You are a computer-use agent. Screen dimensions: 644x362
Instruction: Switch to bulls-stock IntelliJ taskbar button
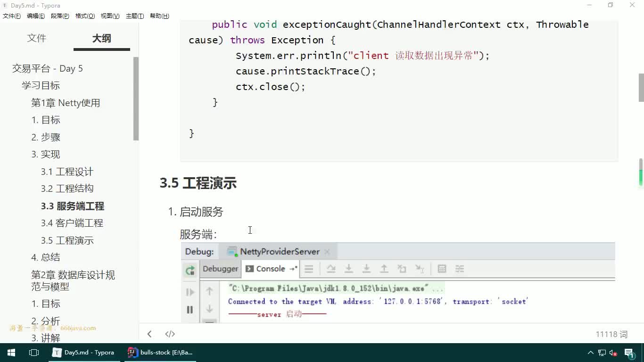pyautogui.click(x=160, y=352)
